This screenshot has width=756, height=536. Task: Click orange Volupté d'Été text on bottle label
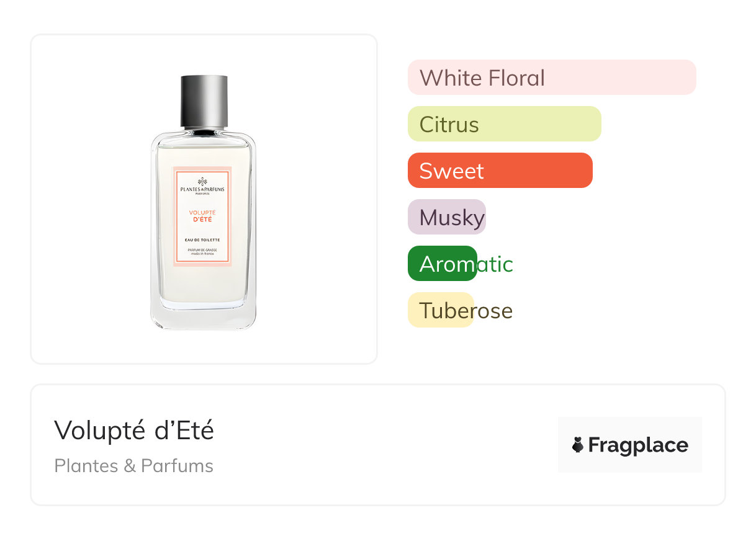pyautogui.click(x=202, y=216)
